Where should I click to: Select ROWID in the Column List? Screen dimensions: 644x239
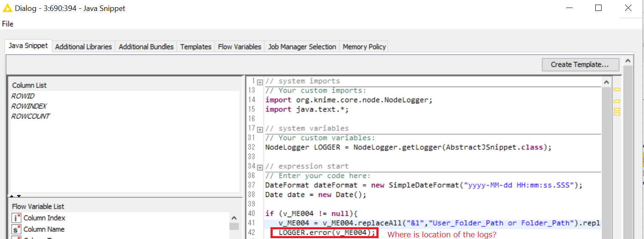tap(23, 96)
